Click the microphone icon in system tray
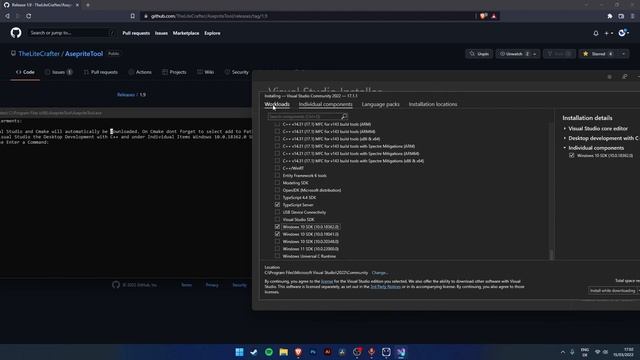This screenshot has width=640, height=360. [572, 352]
